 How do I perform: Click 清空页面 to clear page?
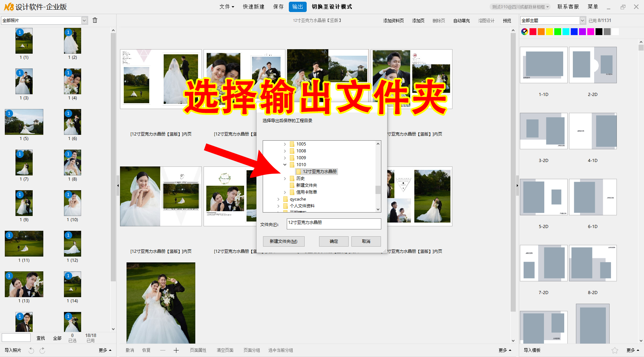click(x=225, y=350)
